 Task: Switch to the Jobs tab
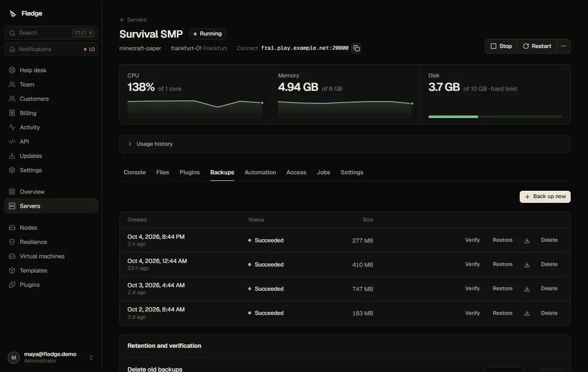point(323,172)
